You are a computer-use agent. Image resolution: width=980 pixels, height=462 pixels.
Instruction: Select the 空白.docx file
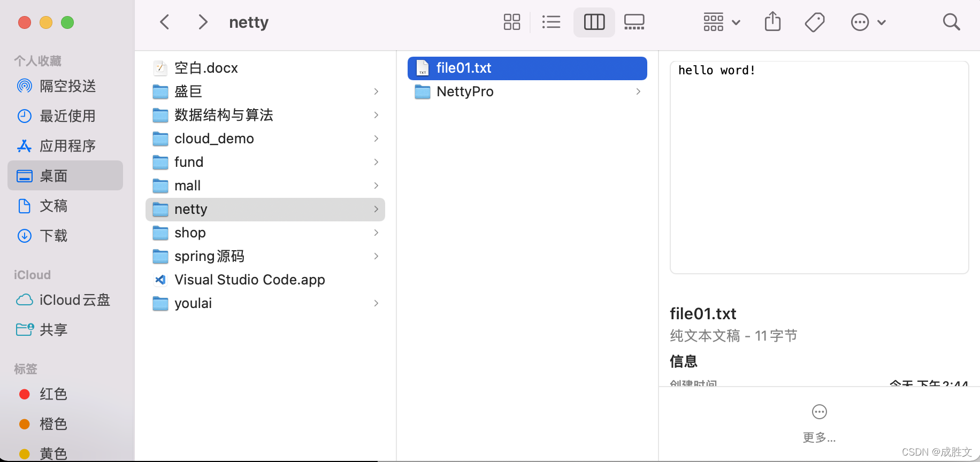pos(265,68)
